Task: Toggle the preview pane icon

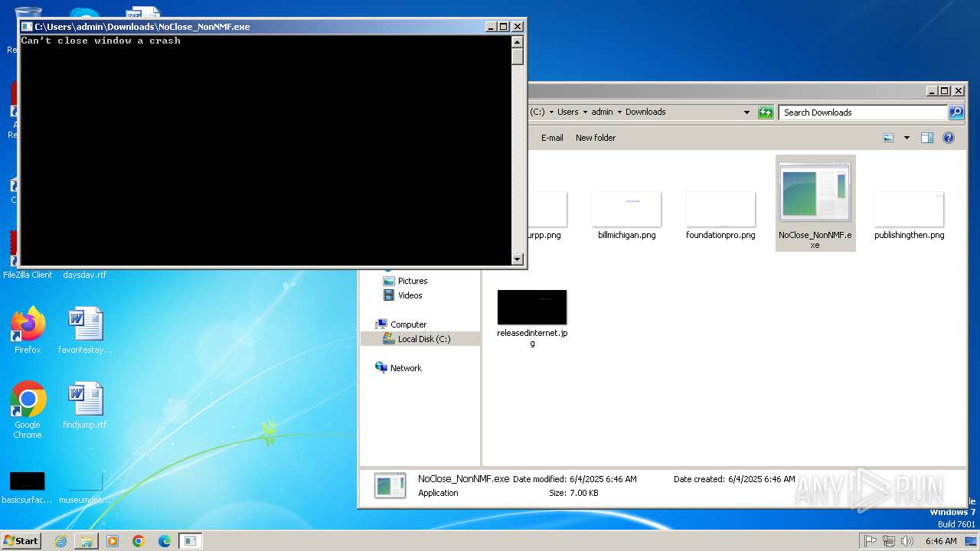Action: [926, 138]
